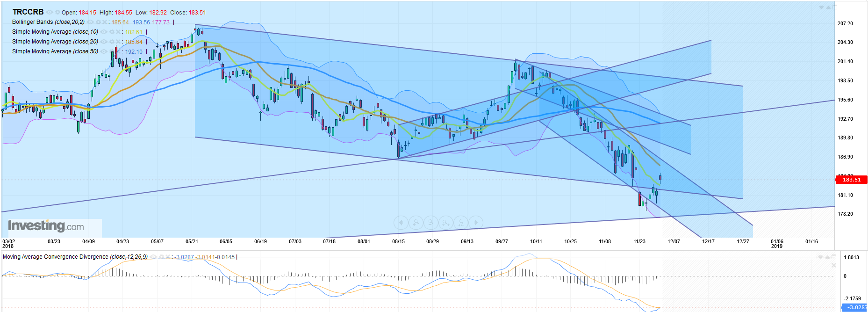Jump chart to the latest data with right arrow
The height and width of the screenshot is (312, 868).
point(476,223)
